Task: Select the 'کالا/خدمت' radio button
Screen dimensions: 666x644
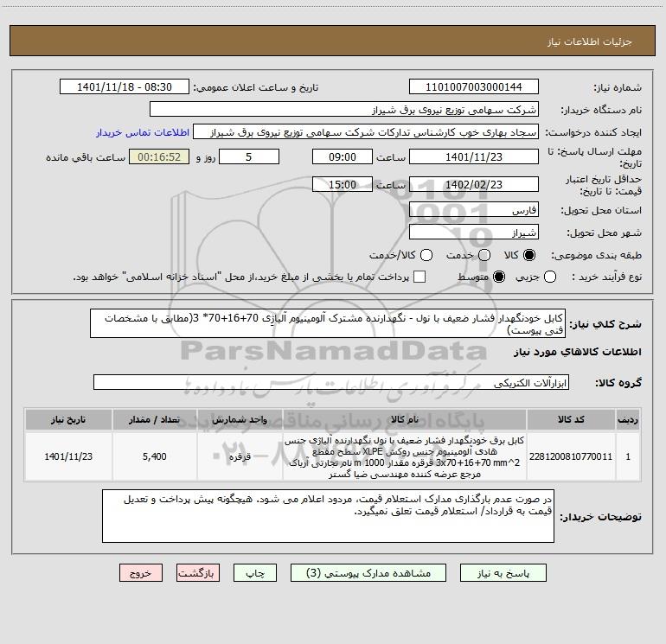Action: pyautogui.click(x=426, y=255)
